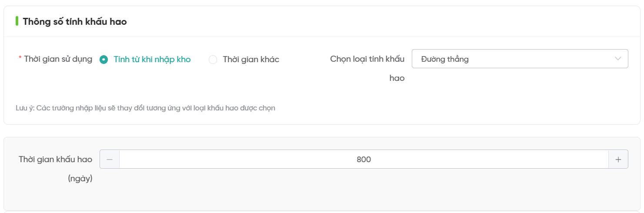644x213 pixels.
Task: Click the 'Chọn loại tính khấu' label
Action: click(367, 59)
